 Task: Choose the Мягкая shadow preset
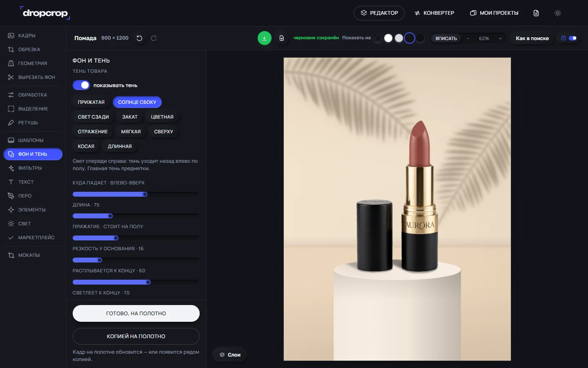pyautogui.click(x=131, y=132)
